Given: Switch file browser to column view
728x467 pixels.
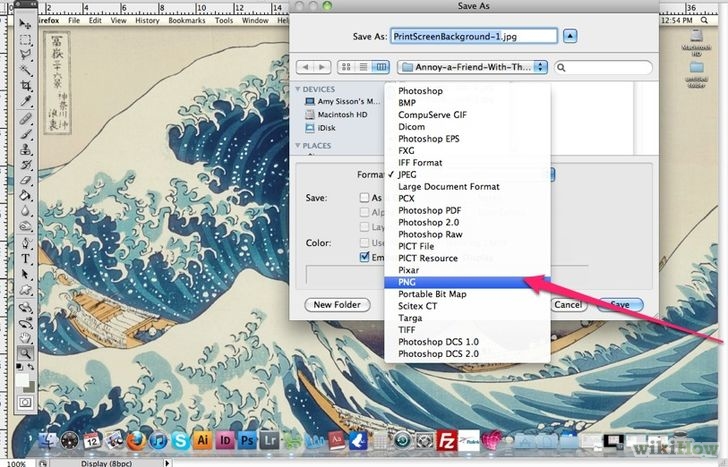Looking at the screenshot, I should [x=381, y=67].
